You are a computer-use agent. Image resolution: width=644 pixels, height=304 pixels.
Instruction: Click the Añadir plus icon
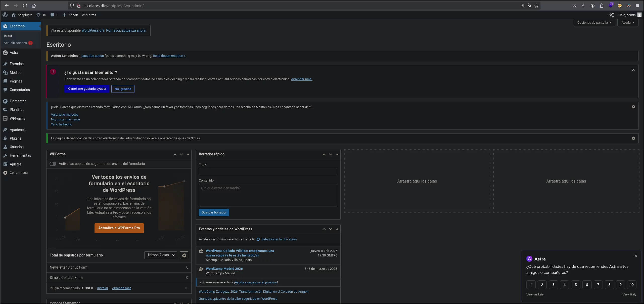coord(65,15)
